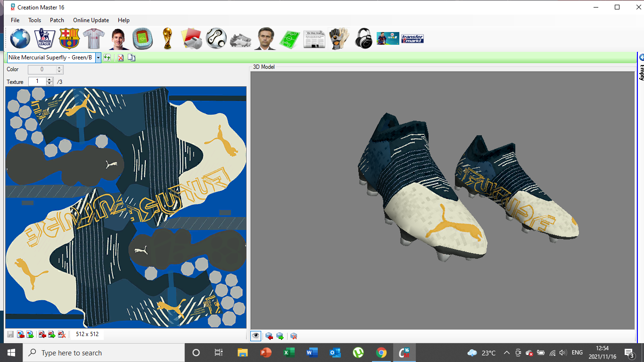This screenshot has height=362, width=644.
Task: Click the shoe name combo box text
Action: pyautogui.click(x=51, y=58)
